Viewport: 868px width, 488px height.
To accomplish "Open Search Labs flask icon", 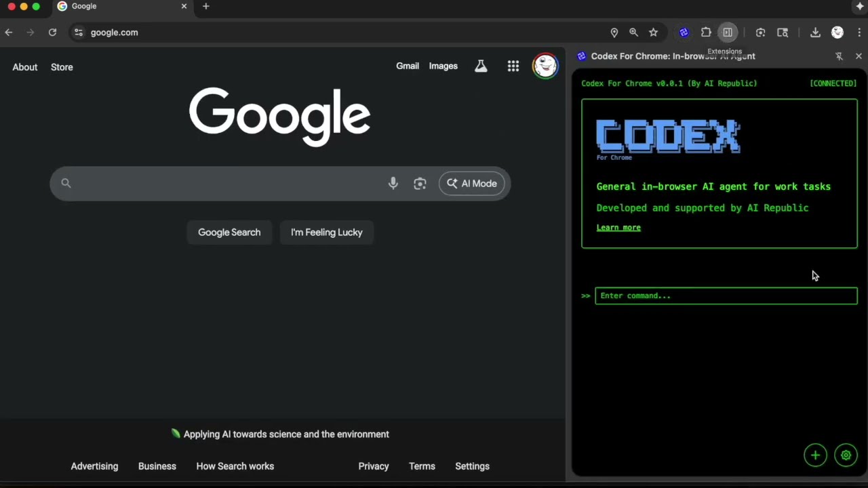I will 481,66.
